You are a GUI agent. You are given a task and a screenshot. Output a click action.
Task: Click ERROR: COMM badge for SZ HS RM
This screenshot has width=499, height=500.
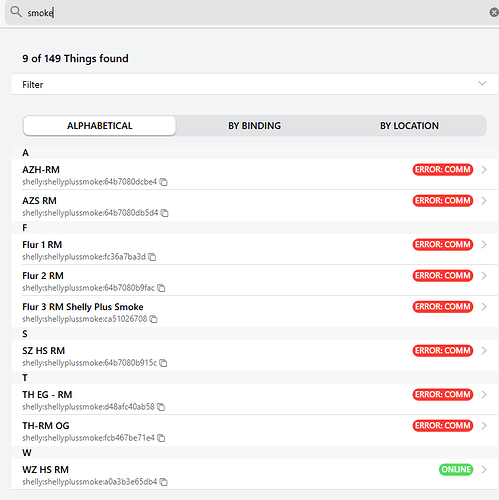(443, 351)
